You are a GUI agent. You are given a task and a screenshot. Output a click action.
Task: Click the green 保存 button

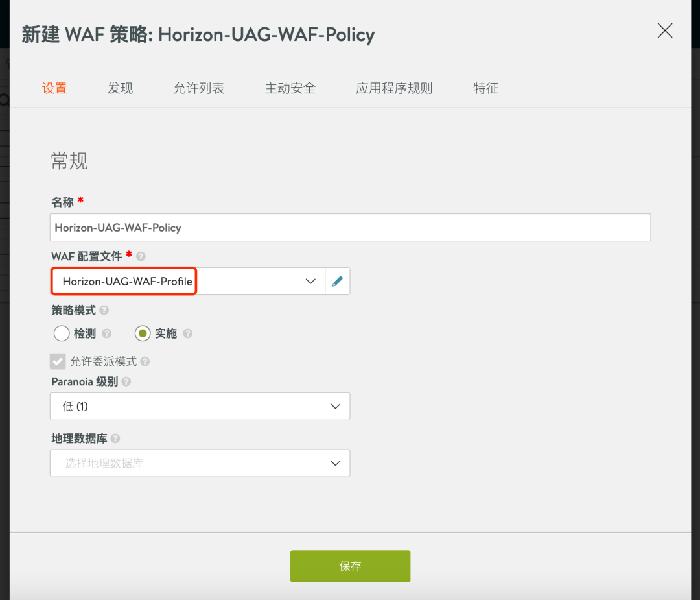point(350,566)
